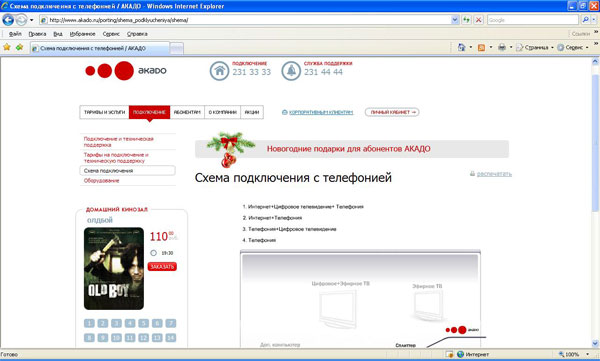Select Схема подключения sidebar item

click(x=128, y=171)
